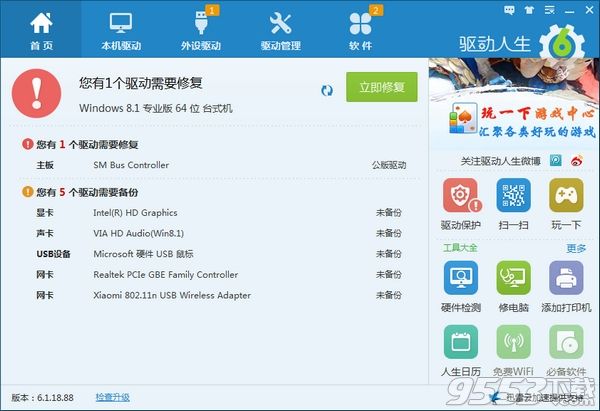Open the Tencent Weibo icon
Viewport: 600px width, 411px height.
556,160
